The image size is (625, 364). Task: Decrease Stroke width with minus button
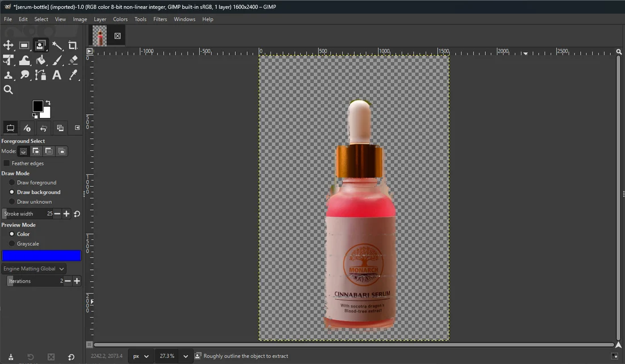pyautogui.click(x=57, y=214)
